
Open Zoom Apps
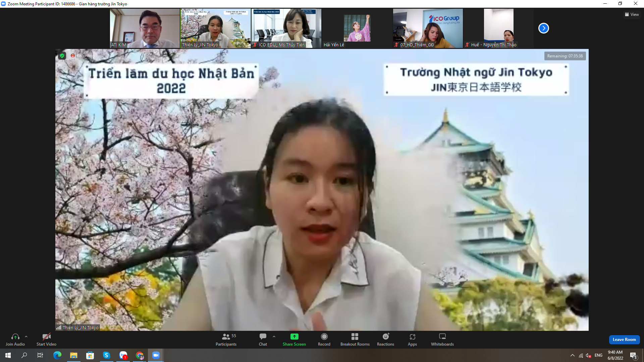click(412, 340)
